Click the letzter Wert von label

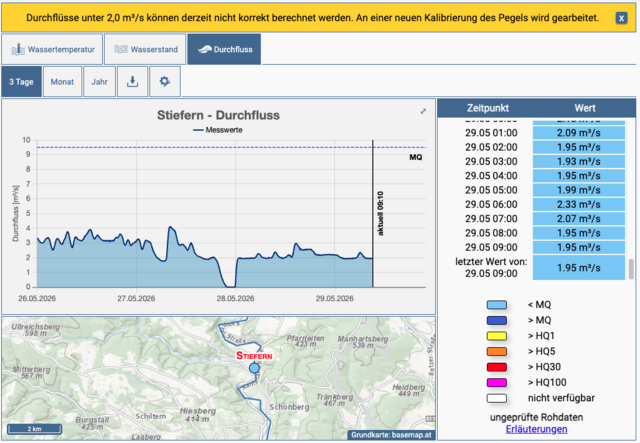pos(491,262)
